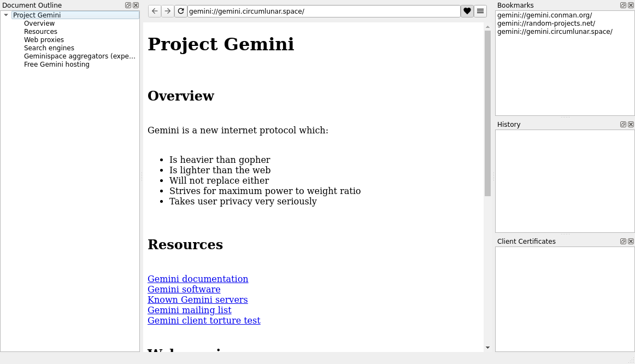Open the Known Gemini servers link
The width and height of the screenshot is (635, 364).
click(x=197, y=300)
